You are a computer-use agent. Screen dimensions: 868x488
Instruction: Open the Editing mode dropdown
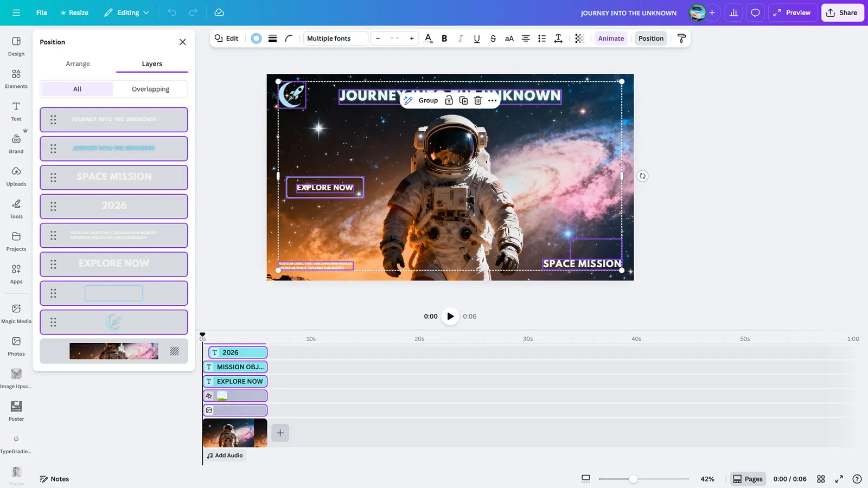pos(126,12)
